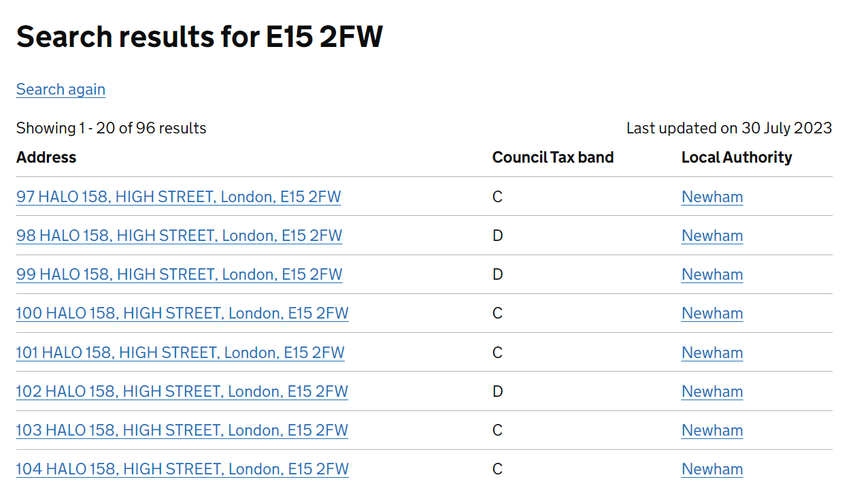
Task: Select band C cell for 103 HALO
Action: [x=497, y=430]
